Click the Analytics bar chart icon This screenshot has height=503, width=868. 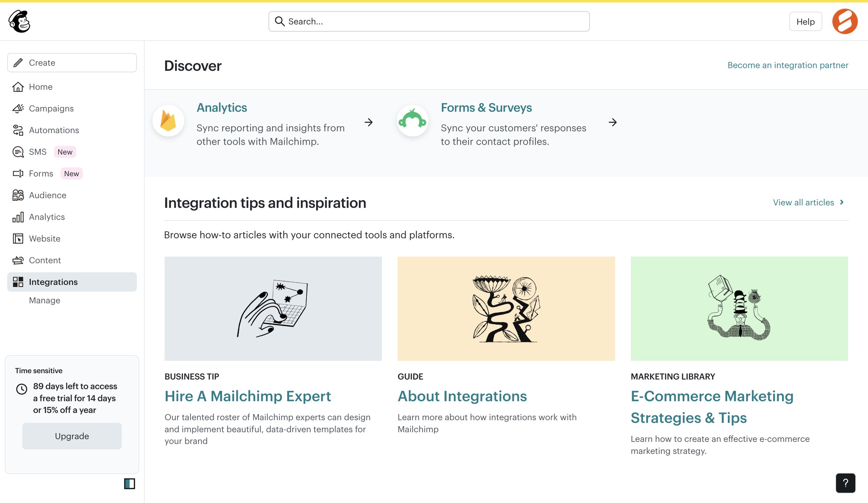18,217
